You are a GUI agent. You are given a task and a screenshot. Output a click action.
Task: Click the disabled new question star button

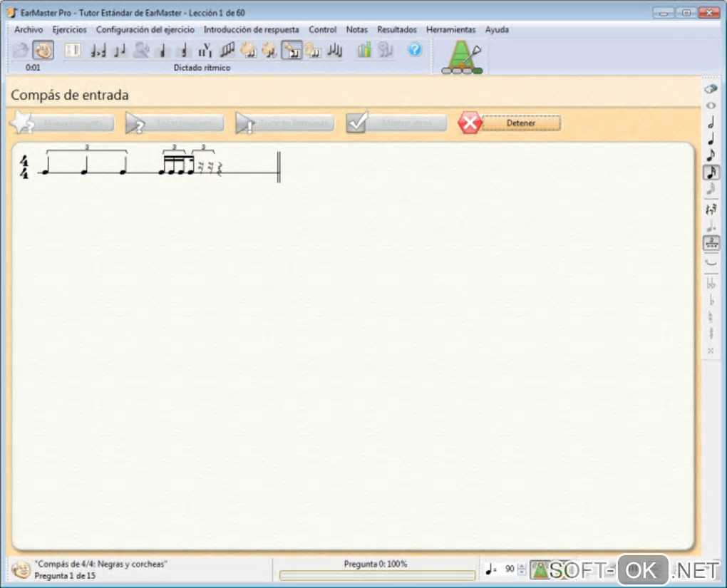(x=63, y=123)
